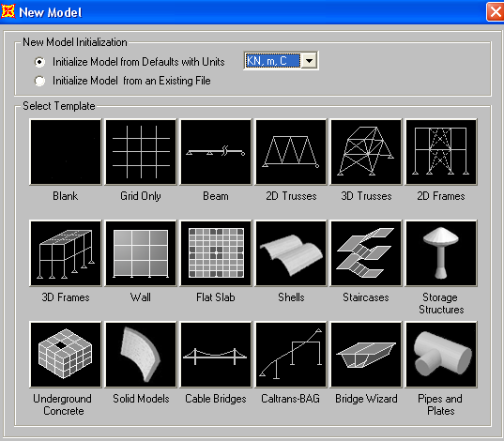The width and height of the screenshot is (504, 441).
Task: Select the Storage Structures template
Action: point(441,253)
